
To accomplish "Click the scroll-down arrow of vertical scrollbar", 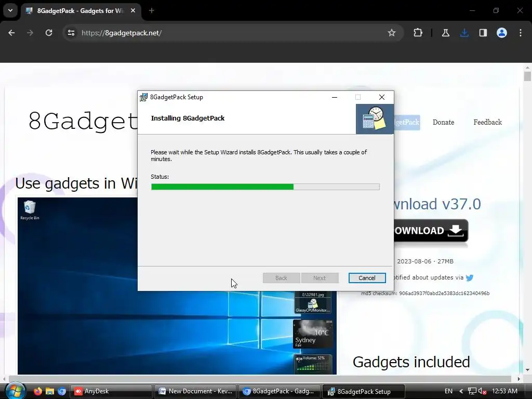I will tap(527, 370).
